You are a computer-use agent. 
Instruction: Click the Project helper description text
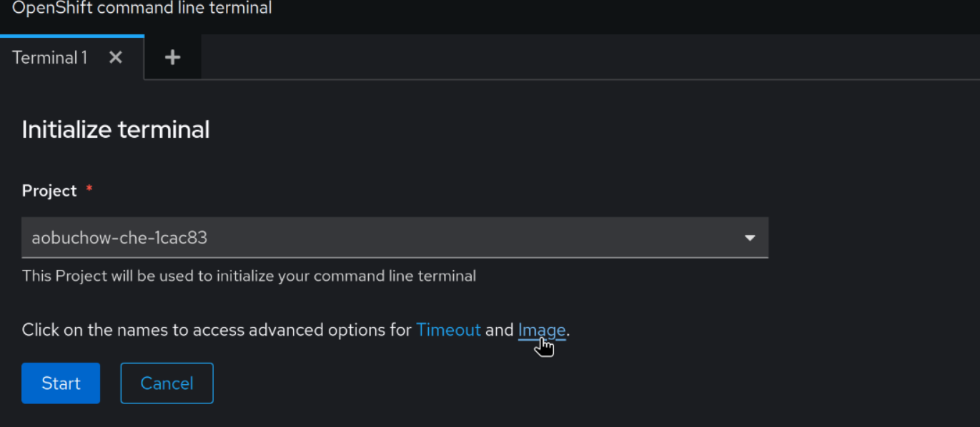point(249,276)
